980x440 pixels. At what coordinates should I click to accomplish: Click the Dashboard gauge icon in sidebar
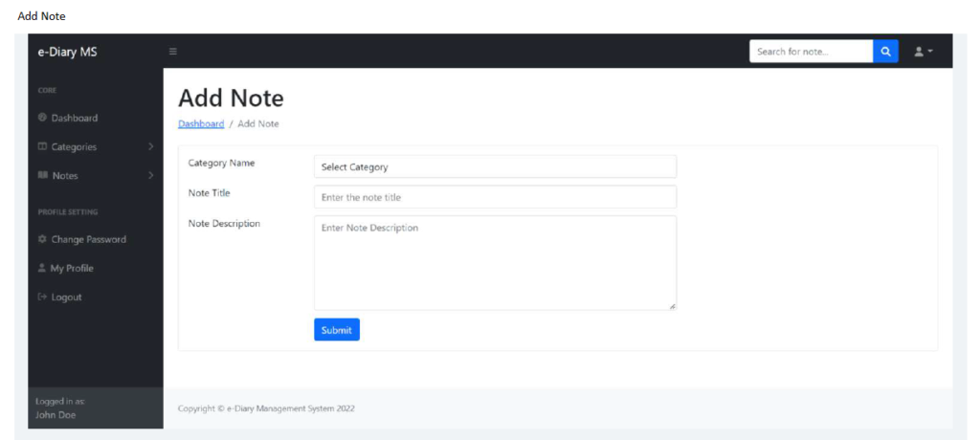coord(42,118)
